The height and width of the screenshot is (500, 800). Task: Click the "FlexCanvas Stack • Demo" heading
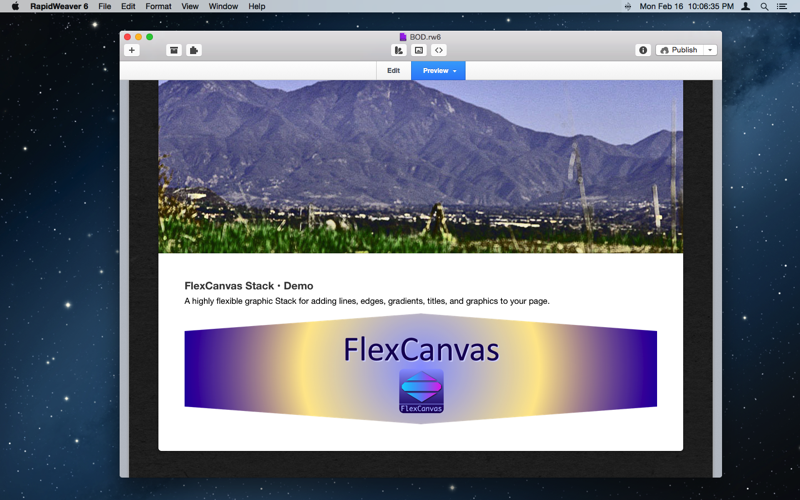249,286
